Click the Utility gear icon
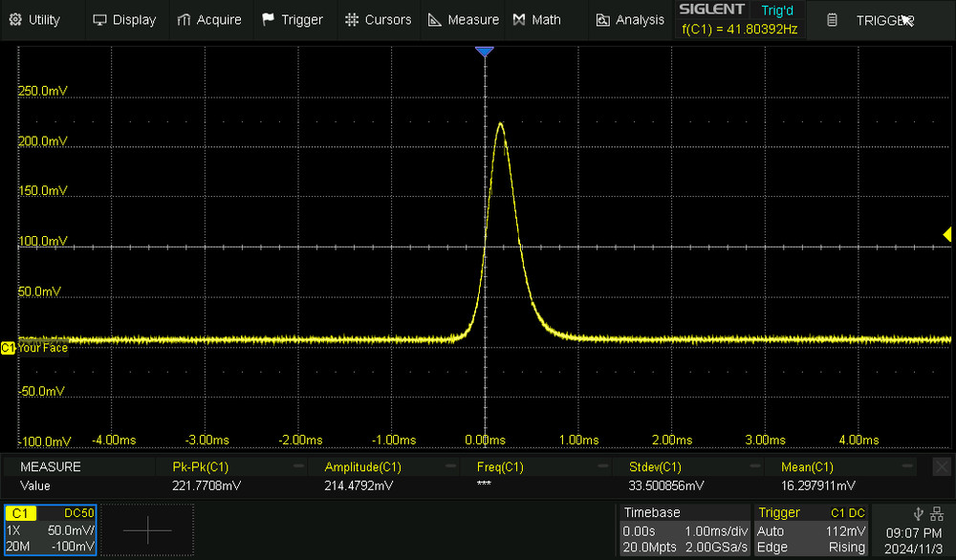This screenshot has width=956, height=560. pos(17,19)
